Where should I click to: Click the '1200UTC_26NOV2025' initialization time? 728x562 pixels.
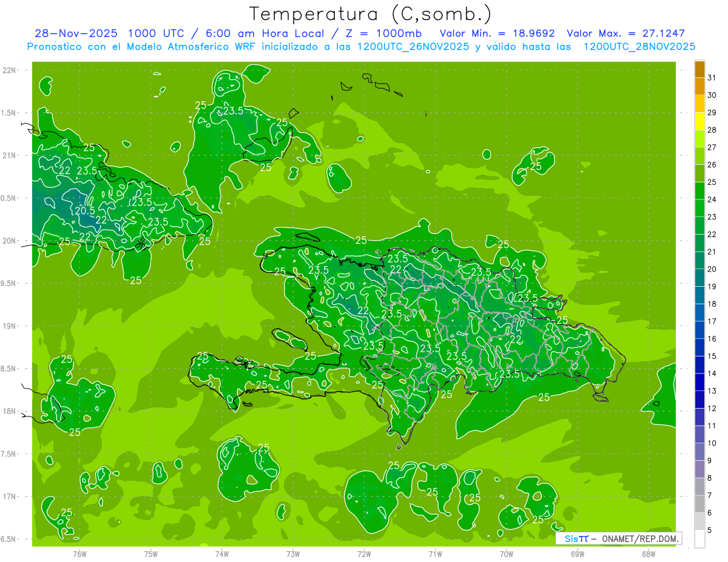click(409, 46)
